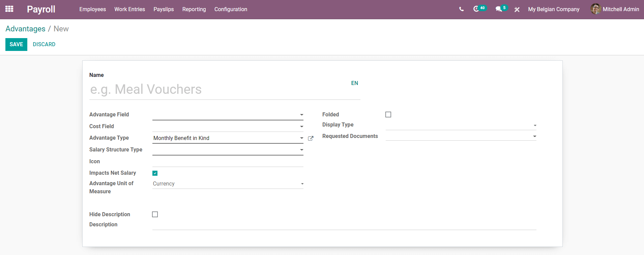Tick the Hide Description checkbox
This screenshot has height=255, width=644.
(x=155, y=215)
